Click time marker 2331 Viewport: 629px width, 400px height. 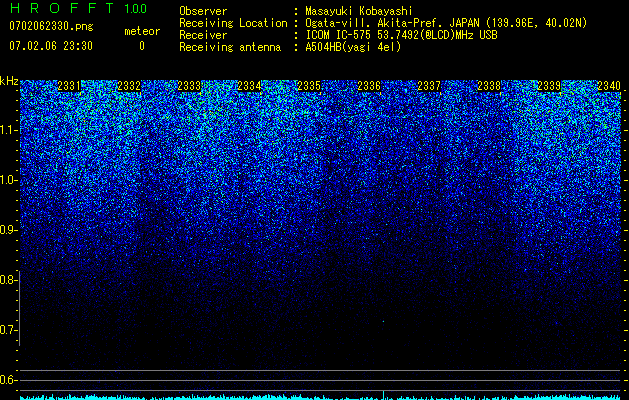click(x=69, y=86)
